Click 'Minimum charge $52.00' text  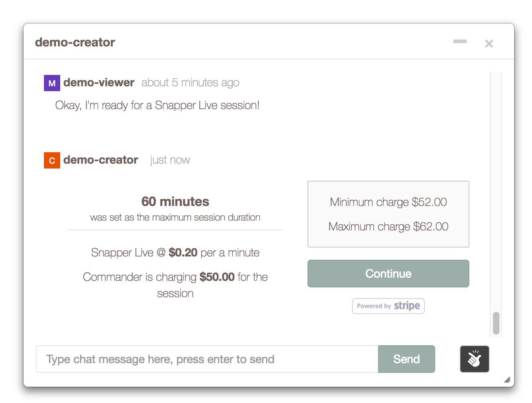click(x=388, y=202)
